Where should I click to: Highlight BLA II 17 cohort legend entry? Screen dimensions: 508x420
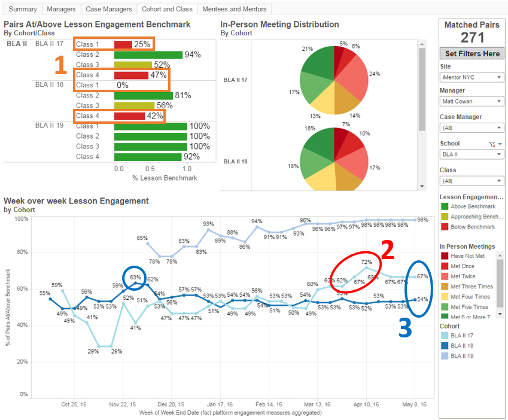(457, 336)
